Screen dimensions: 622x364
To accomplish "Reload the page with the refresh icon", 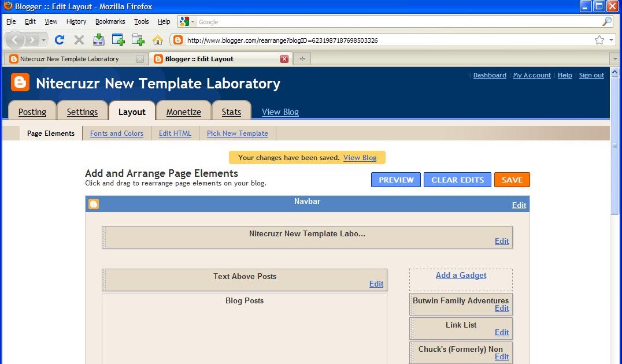I will [x=60, y=40].
